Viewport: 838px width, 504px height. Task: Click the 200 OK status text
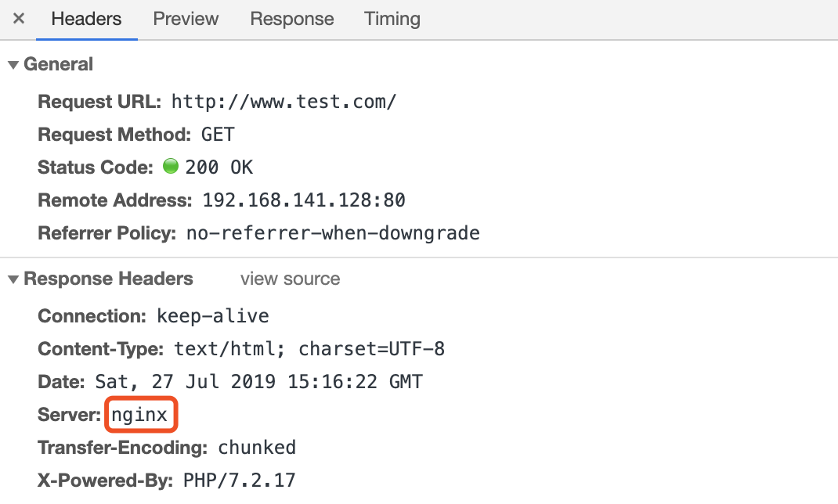coord(219,167)
